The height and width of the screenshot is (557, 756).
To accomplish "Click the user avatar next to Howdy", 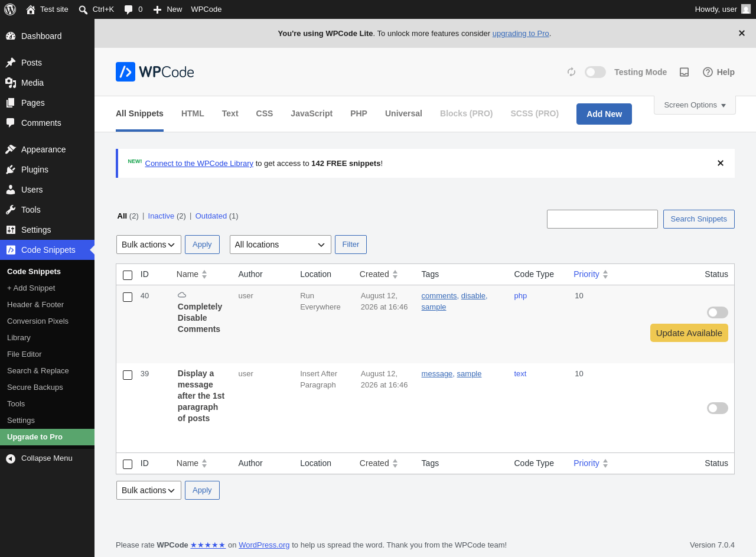I will point(746,9).
